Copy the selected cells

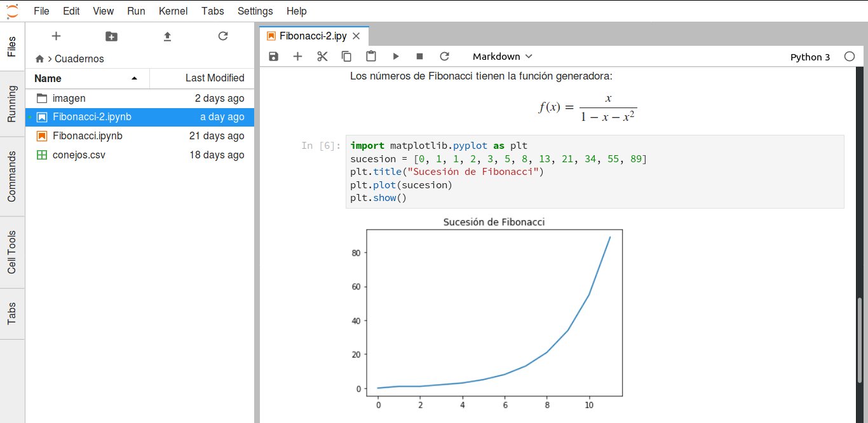click(x=346, y=56)
